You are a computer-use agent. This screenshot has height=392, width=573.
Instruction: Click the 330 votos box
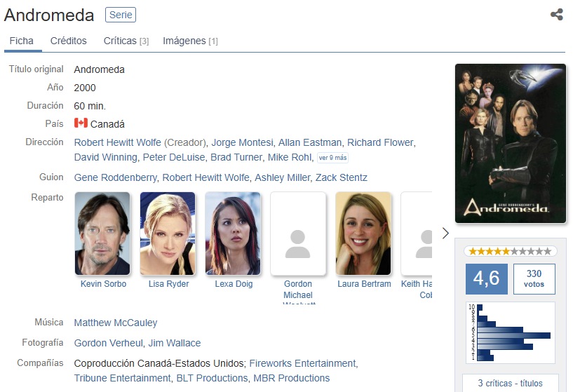534,278
